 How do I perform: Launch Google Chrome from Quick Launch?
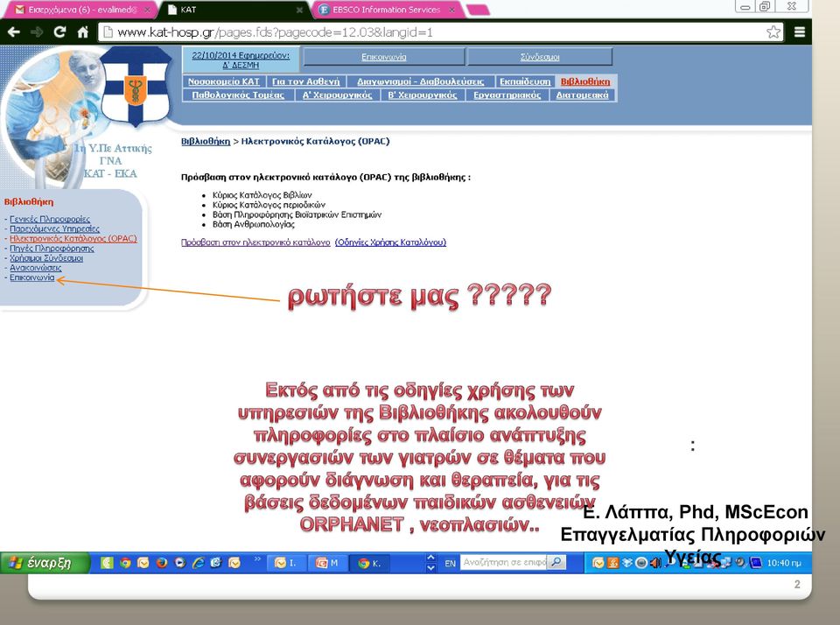[125, 563]
